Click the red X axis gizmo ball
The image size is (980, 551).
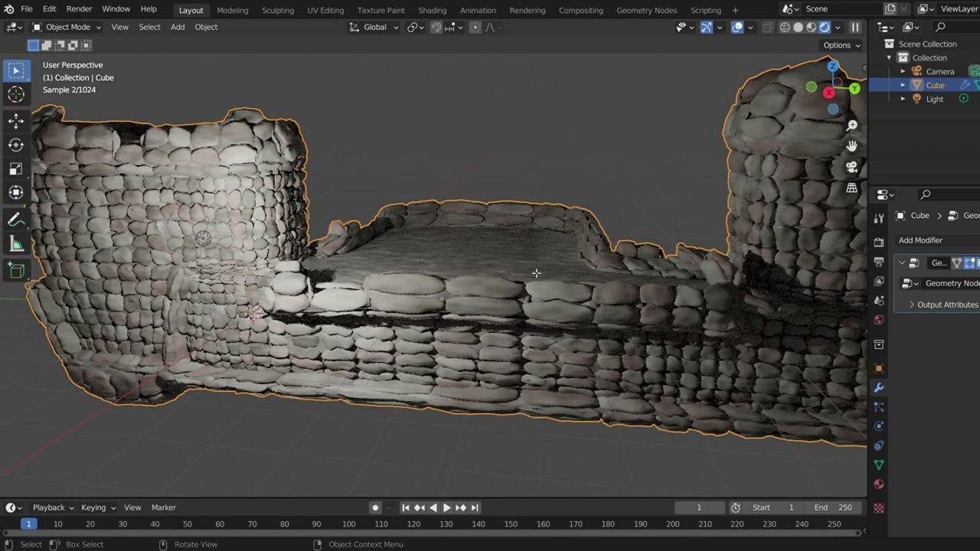(828, 93)
